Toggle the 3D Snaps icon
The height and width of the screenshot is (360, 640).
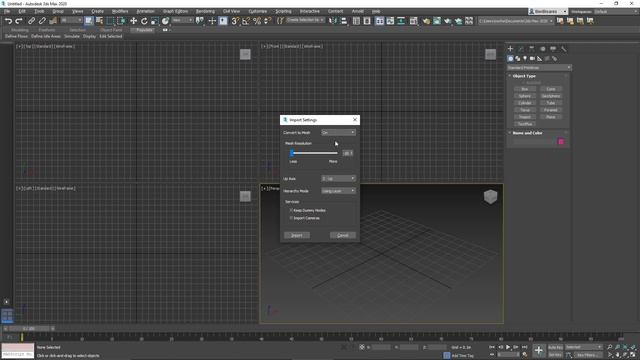[235, 21]
